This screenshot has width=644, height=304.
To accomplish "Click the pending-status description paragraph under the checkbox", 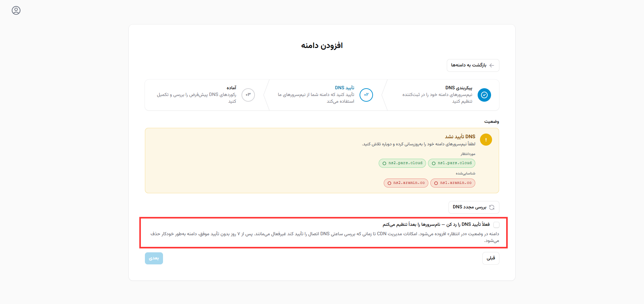I will (x=325, y=237).
